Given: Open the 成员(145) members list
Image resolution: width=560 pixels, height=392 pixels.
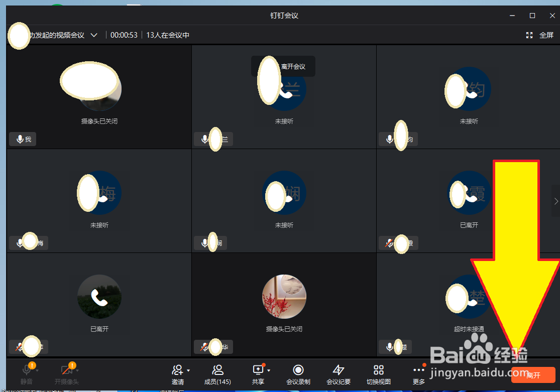Looking at the screenshot, I should pyautogui.click(x=217, y=374).
